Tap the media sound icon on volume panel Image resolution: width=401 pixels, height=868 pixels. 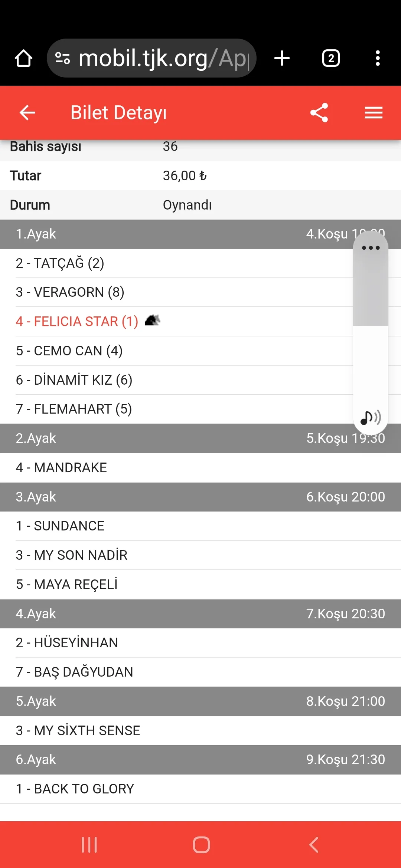pos(371,418)
